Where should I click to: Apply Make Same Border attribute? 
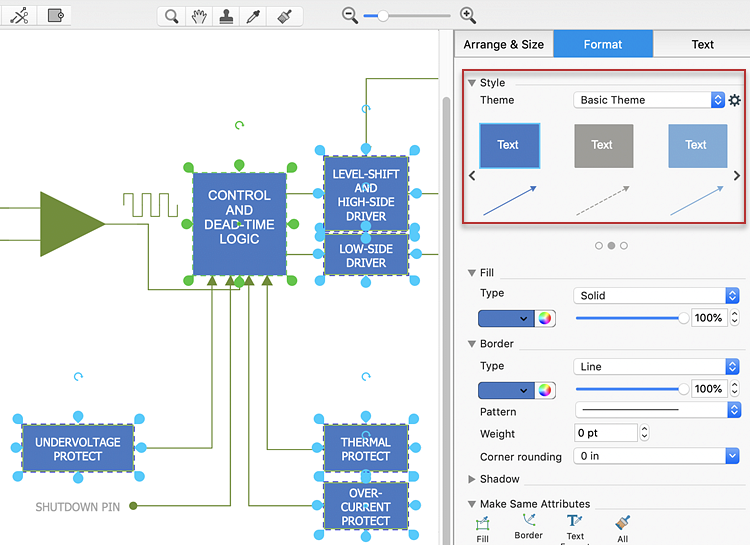click(x=528, y=524)
